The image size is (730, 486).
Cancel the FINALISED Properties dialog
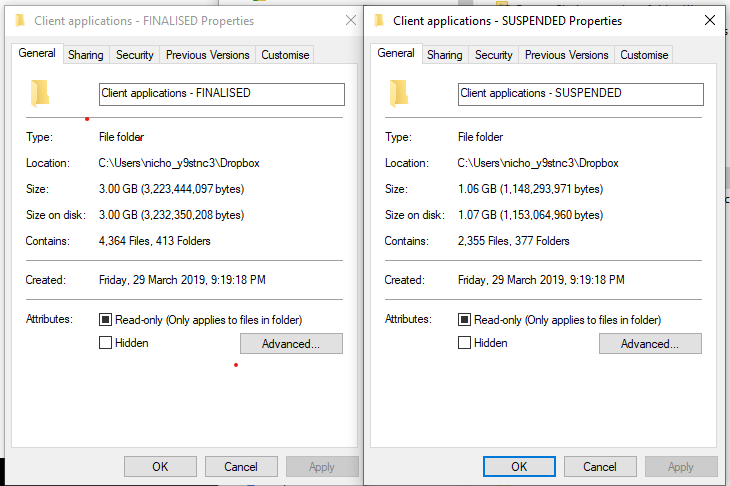[241, 466]
